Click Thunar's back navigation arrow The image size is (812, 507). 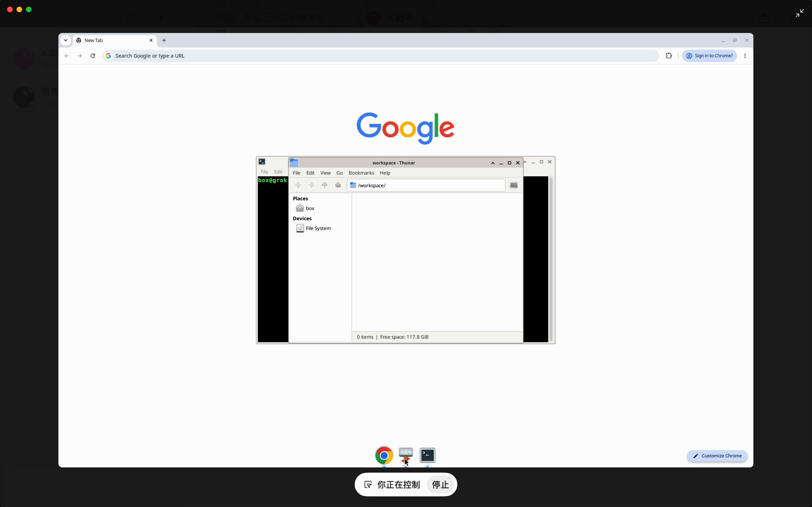pos(298,185)
